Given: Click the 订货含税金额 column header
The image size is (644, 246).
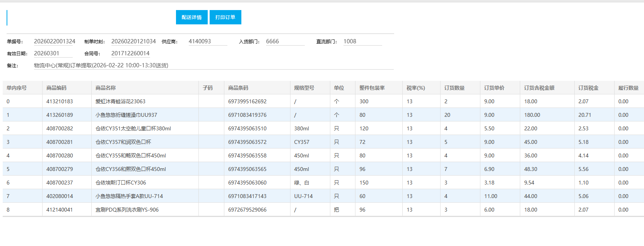Looking at the screenshot, I should (539, 88).
